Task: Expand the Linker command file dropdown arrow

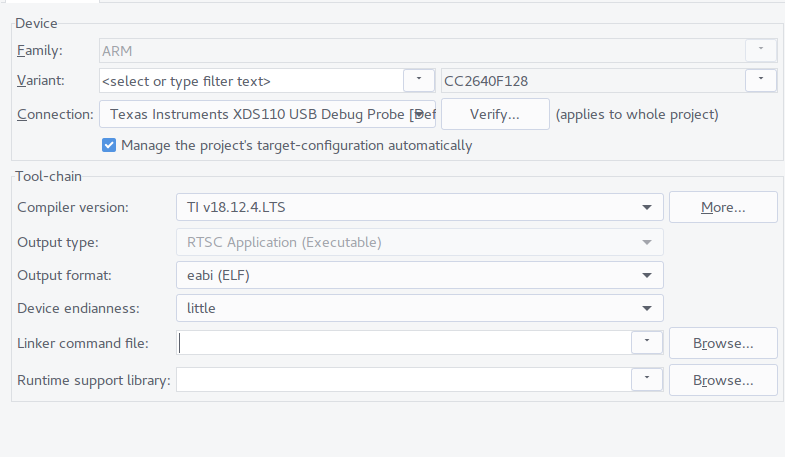Action: point(647,343)
